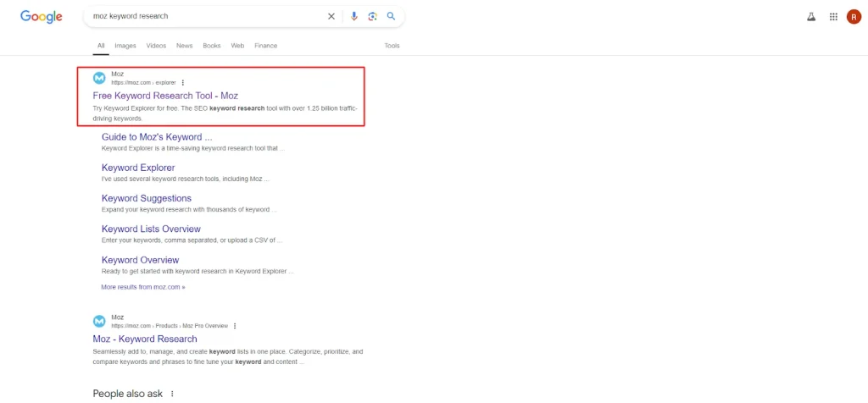
Task: Open Google apps grid icon
Action: point(834,17)
